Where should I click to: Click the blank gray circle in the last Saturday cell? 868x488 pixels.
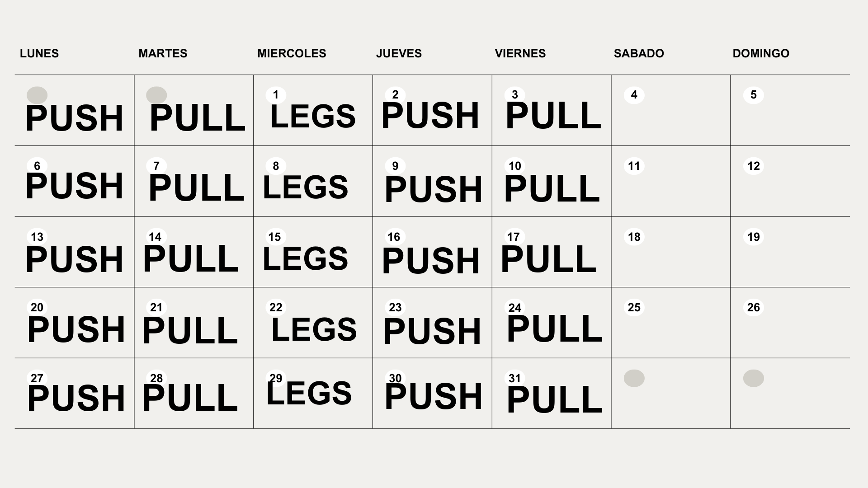tap(634, 378)
